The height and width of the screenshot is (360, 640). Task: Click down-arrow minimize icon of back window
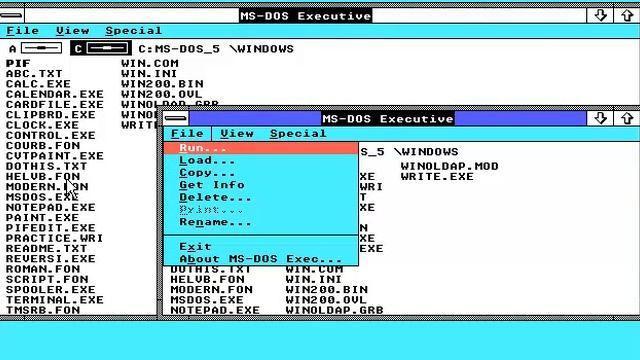pos(600,16)
